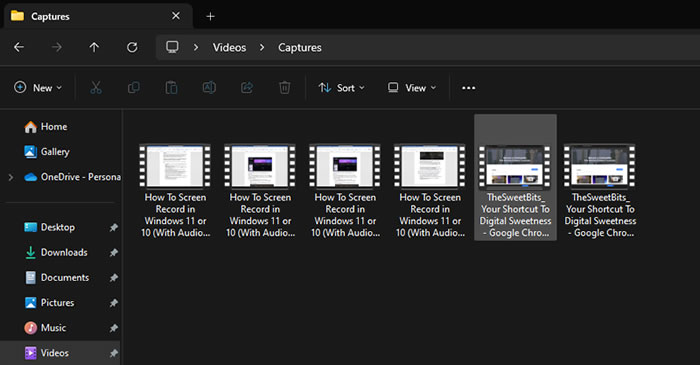700x365 pixels.
Task: Select the third How To Screen Record video
Action: (x=345, y=191)
